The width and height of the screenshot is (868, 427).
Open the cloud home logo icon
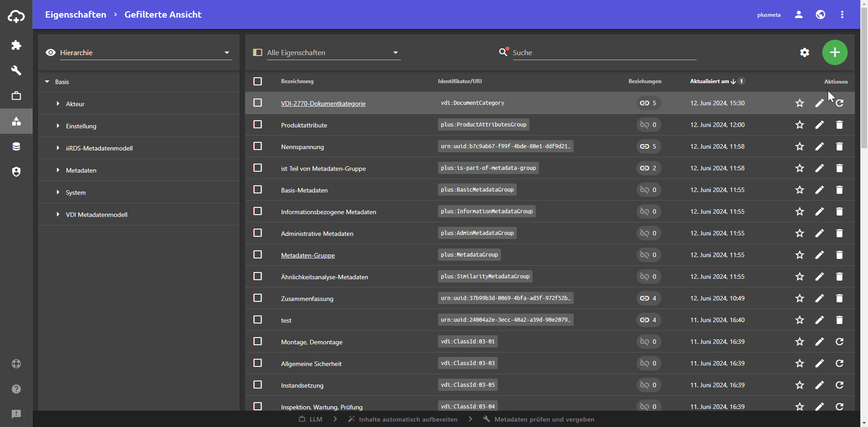(x=16, y=16)
